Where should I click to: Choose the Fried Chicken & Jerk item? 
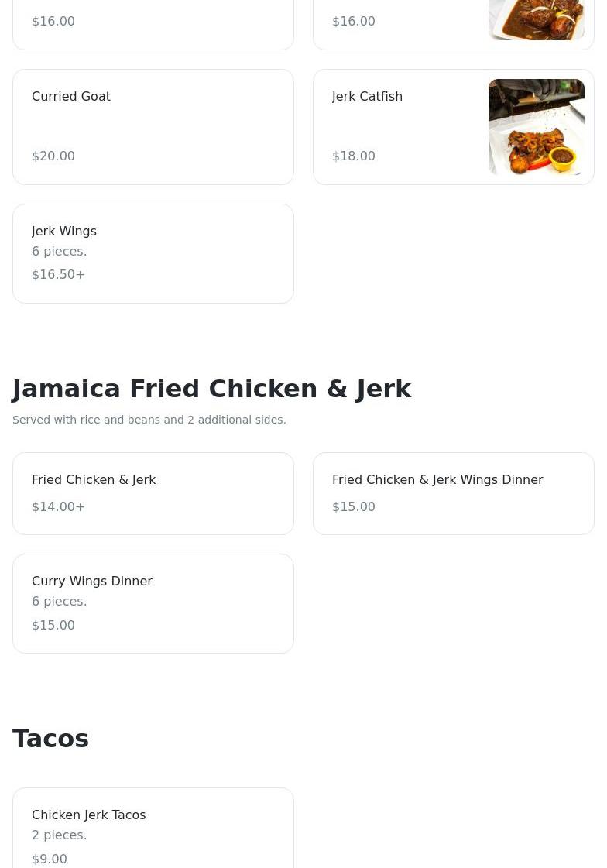(94, 480)
